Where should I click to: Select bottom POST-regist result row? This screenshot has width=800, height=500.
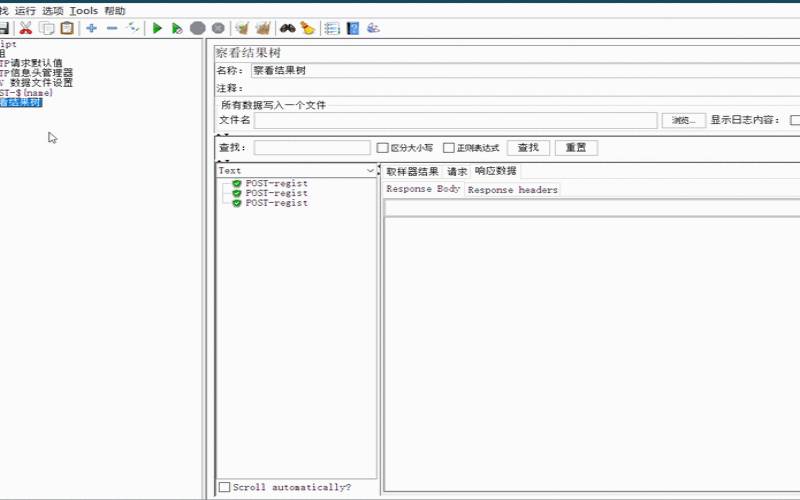[x=276, y=203]
